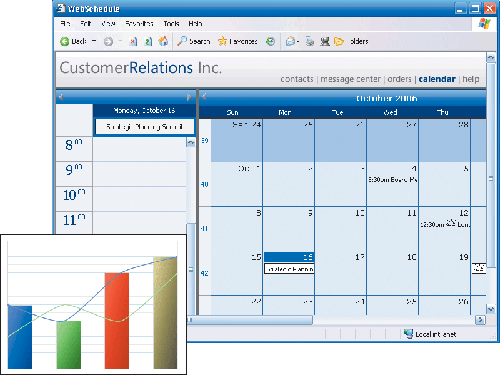The width and height of the screenshot is (500, 375).
Task: Open the Search toolbar button
Action: click(x=193, y=41)
